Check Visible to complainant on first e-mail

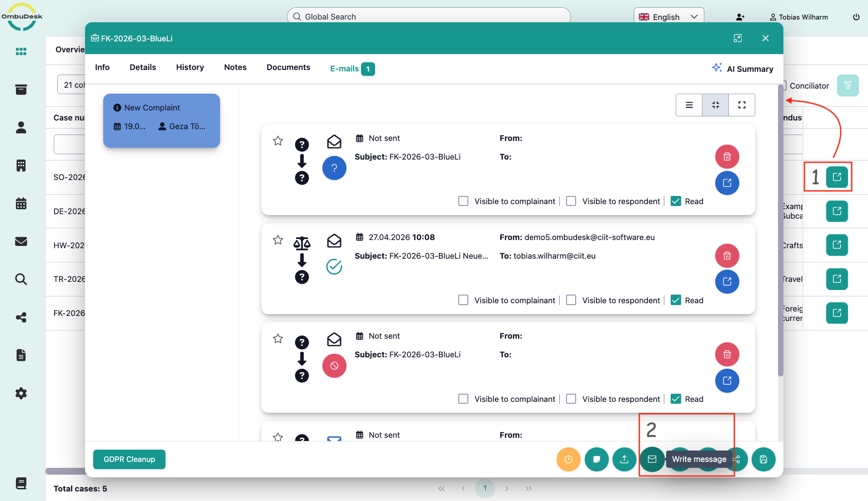click(463, 201)
